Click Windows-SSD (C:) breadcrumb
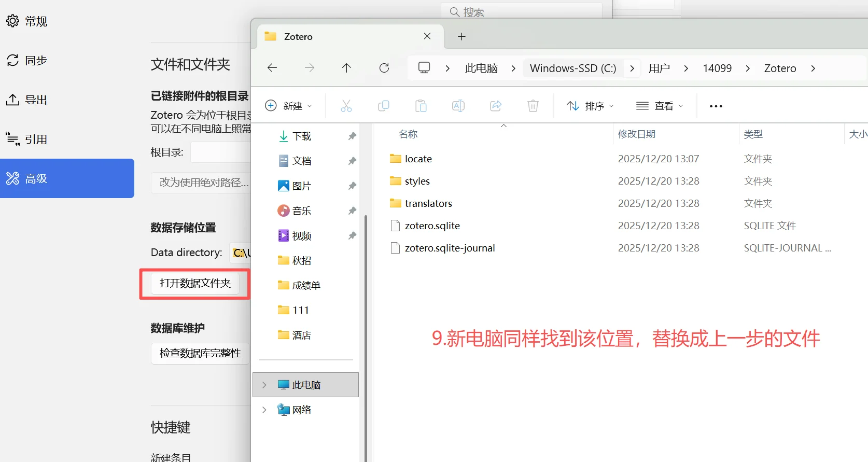The width and height of the screenshot is (868, 462). click(x=573, y=68)
